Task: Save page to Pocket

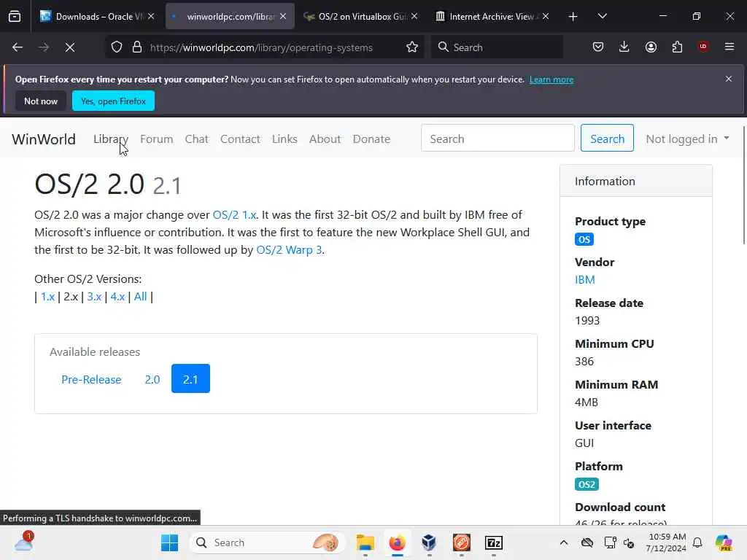Action: coord(598,47)
